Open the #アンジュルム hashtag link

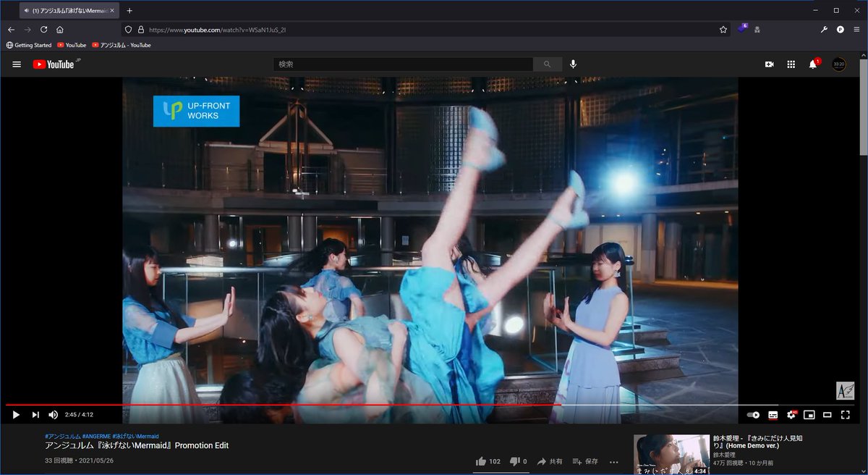(x=62, y=437)
